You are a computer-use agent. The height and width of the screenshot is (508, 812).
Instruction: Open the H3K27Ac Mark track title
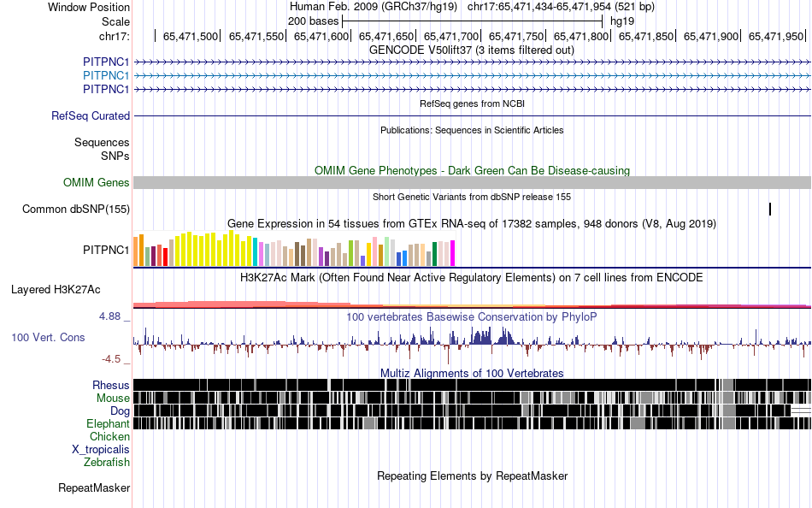[472, 277]
